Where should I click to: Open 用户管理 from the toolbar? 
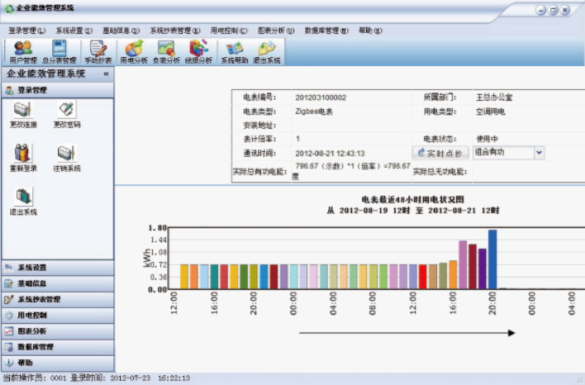[23, 52]
